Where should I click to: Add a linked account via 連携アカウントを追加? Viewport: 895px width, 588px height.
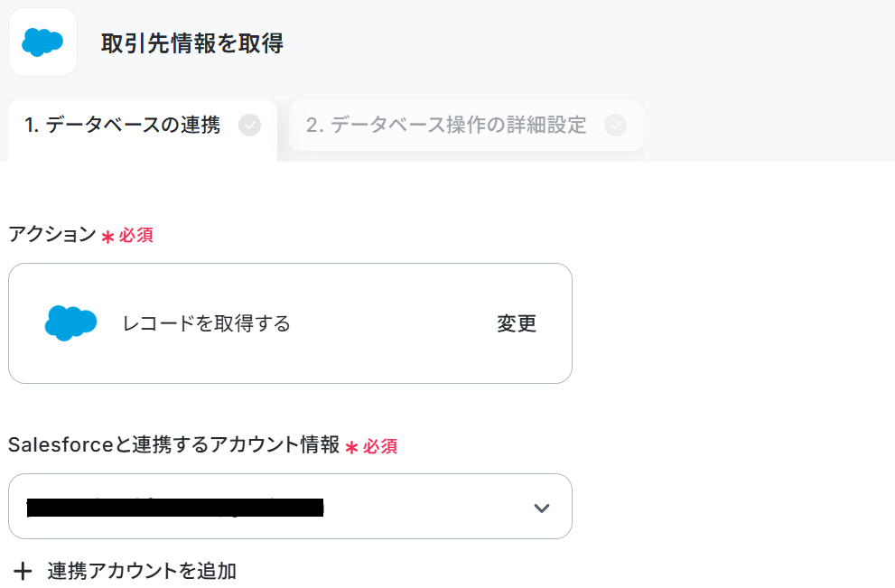tap(142, 571)
